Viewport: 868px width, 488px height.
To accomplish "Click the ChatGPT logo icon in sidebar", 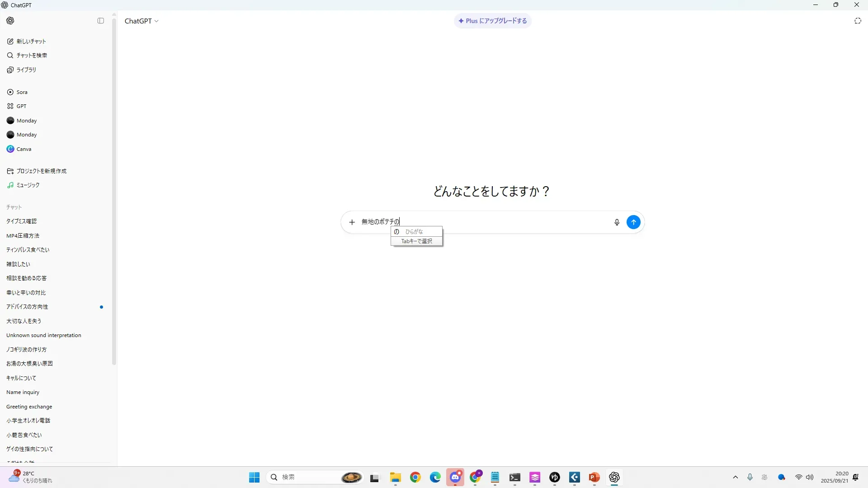I will (10, 21).
